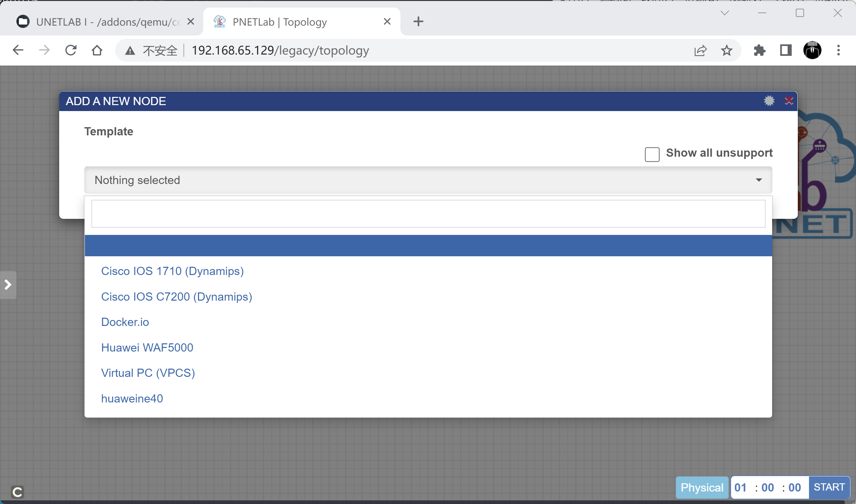Click the timer hours field 01
This screenshot has height=504, width=856.
741,487
